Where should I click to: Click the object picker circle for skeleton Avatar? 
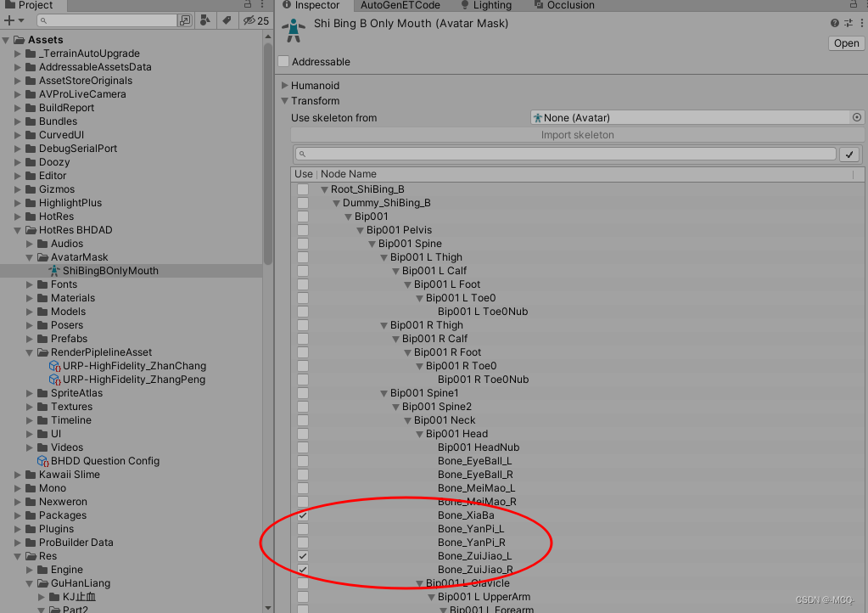856,117
